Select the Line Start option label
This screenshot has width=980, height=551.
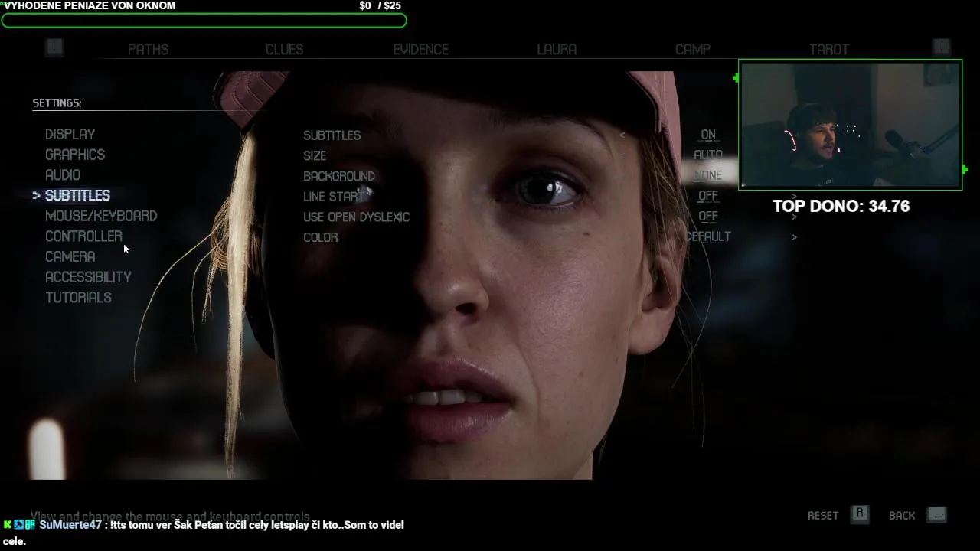click(333, 197)
